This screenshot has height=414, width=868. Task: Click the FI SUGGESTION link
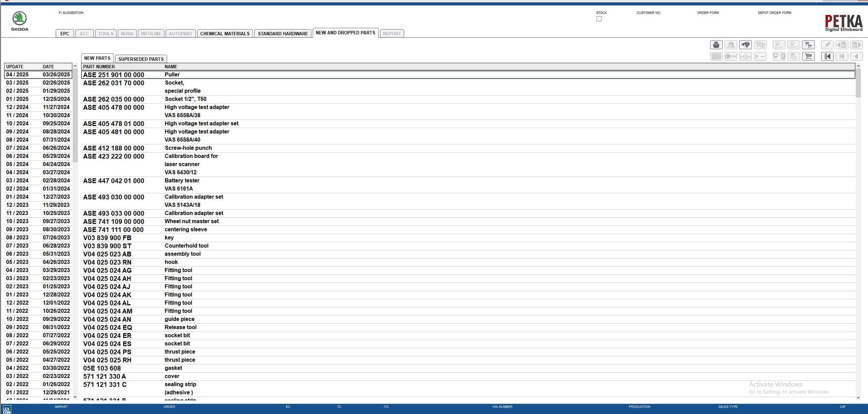point(71,13)
